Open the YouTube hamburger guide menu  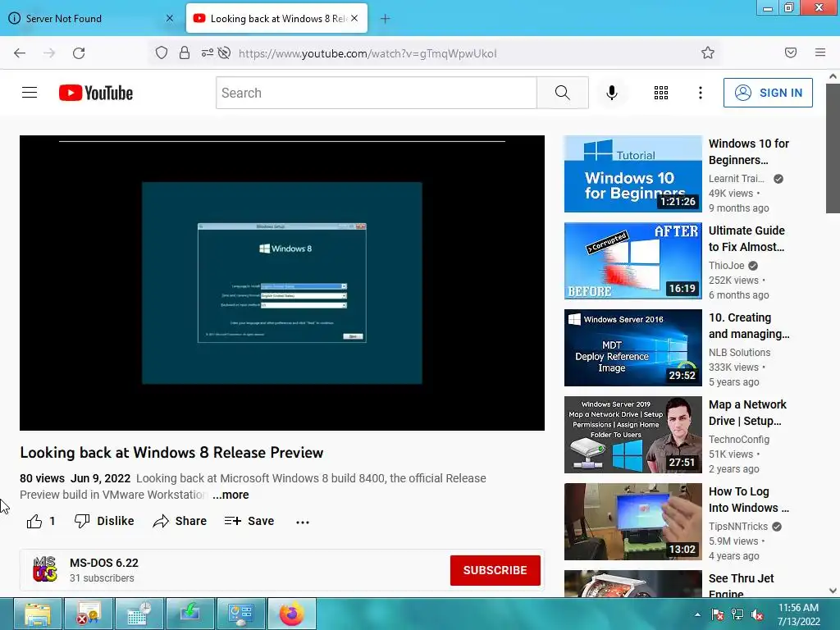(x=30, y=93)
